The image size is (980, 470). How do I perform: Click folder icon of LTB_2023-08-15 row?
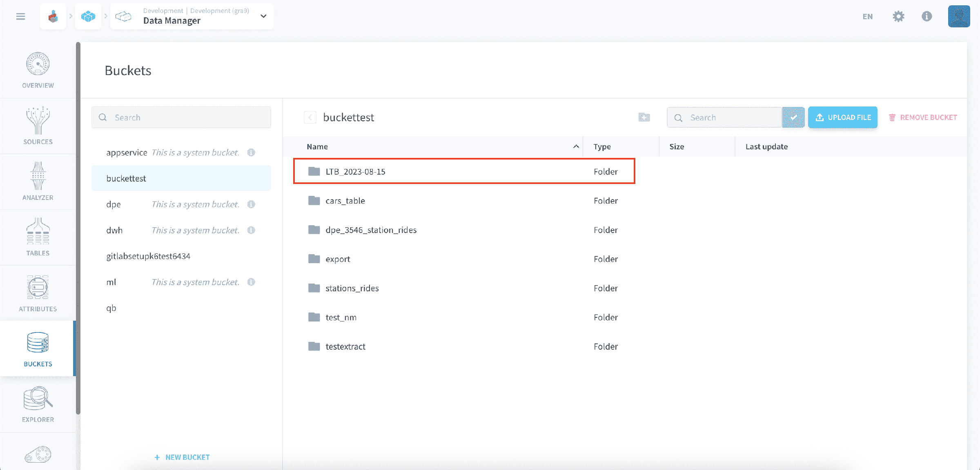[x=314, y=171]
